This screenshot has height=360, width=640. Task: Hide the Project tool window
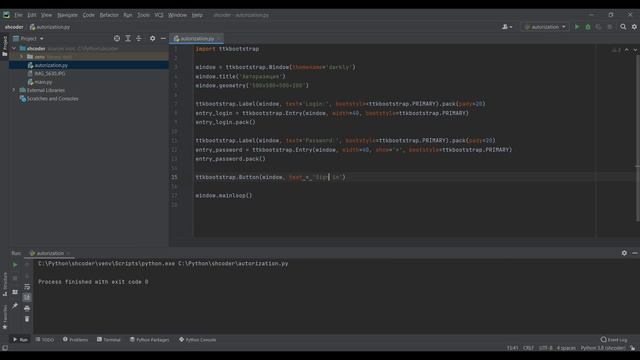[163, 38]
